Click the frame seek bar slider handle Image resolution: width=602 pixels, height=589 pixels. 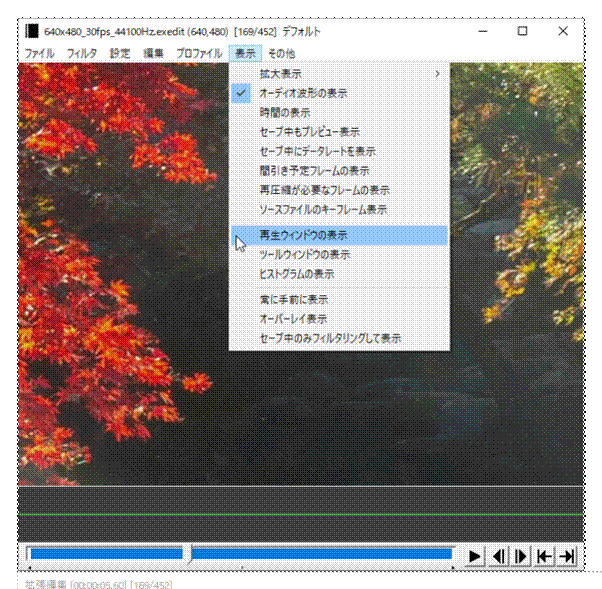188,554
